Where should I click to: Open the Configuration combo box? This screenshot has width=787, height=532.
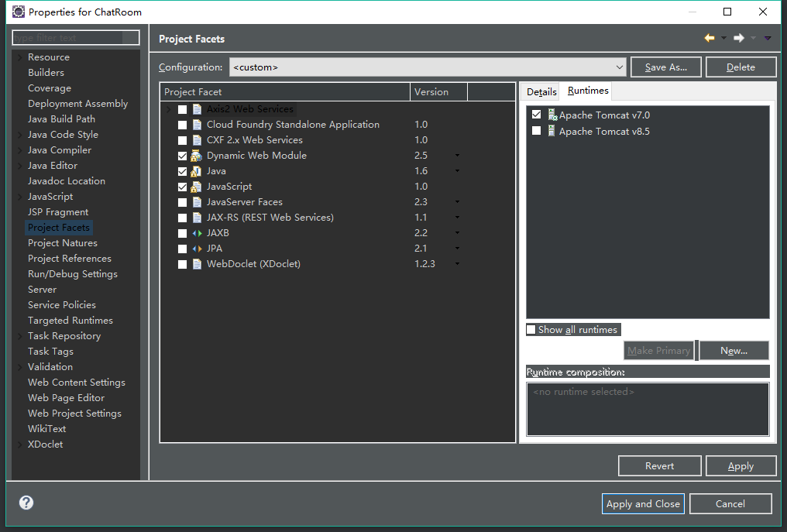428,67
